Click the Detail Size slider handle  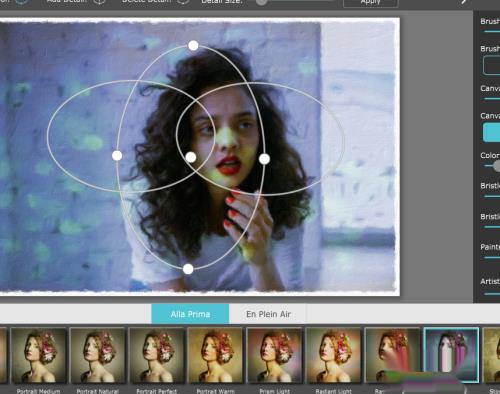tap(262, 2)
